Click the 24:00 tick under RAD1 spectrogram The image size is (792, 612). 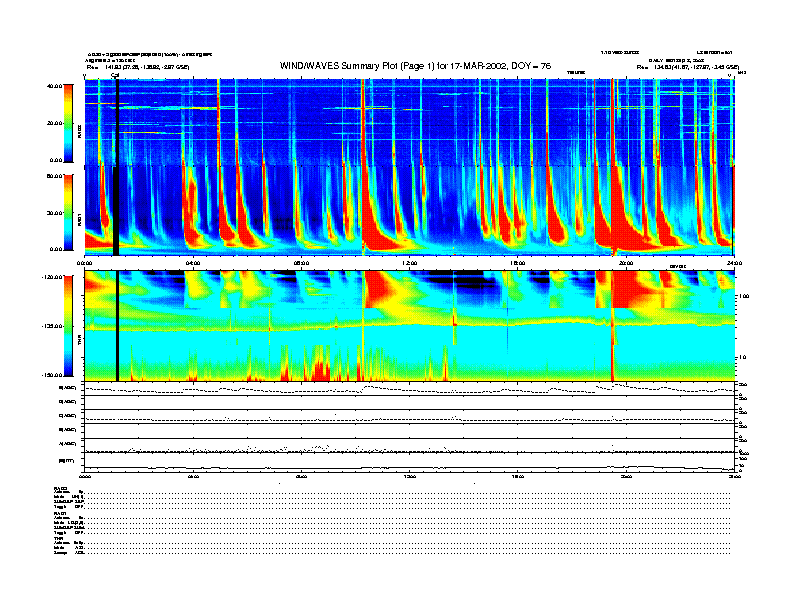pos(734,263)
